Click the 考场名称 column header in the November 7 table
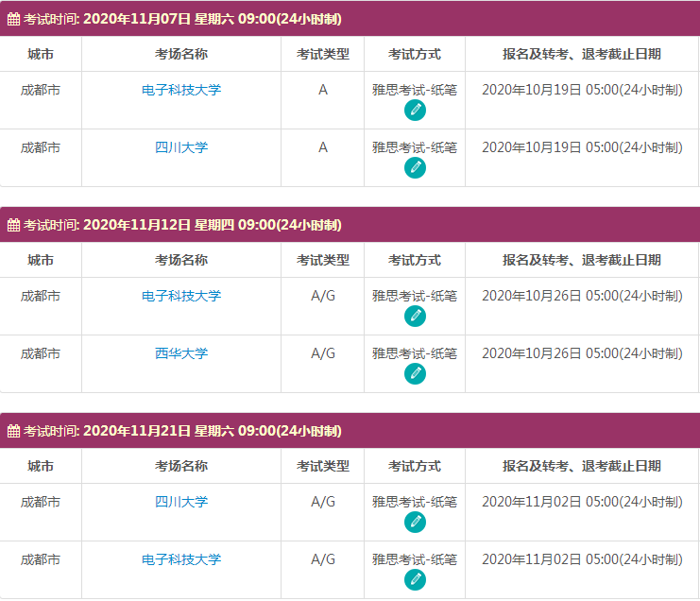Viewport: 700px width, 601px height. pos(181,54)
